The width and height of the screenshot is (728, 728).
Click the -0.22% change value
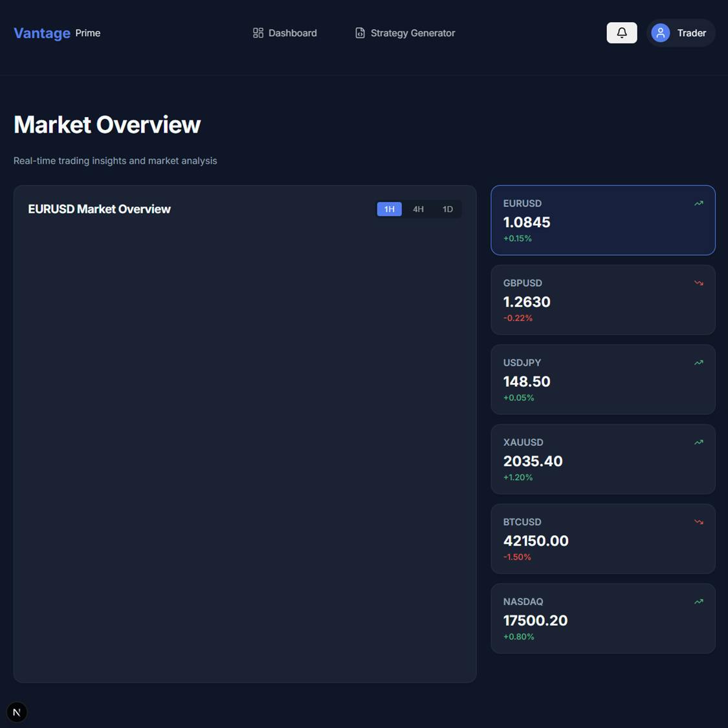coord(518,318)
